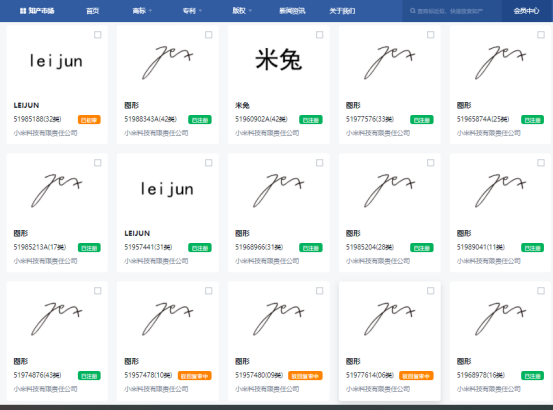Expand the 版权 dropdown menu

242,11
